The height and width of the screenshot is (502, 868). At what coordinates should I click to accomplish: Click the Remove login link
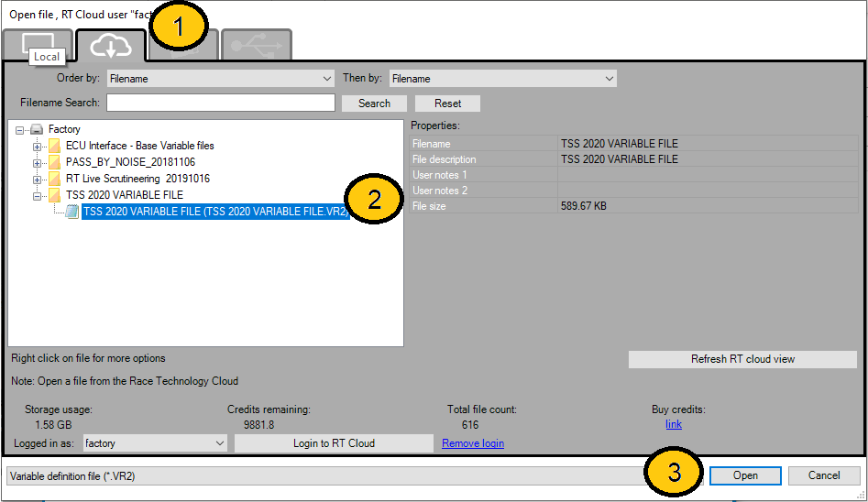(472, 443)
